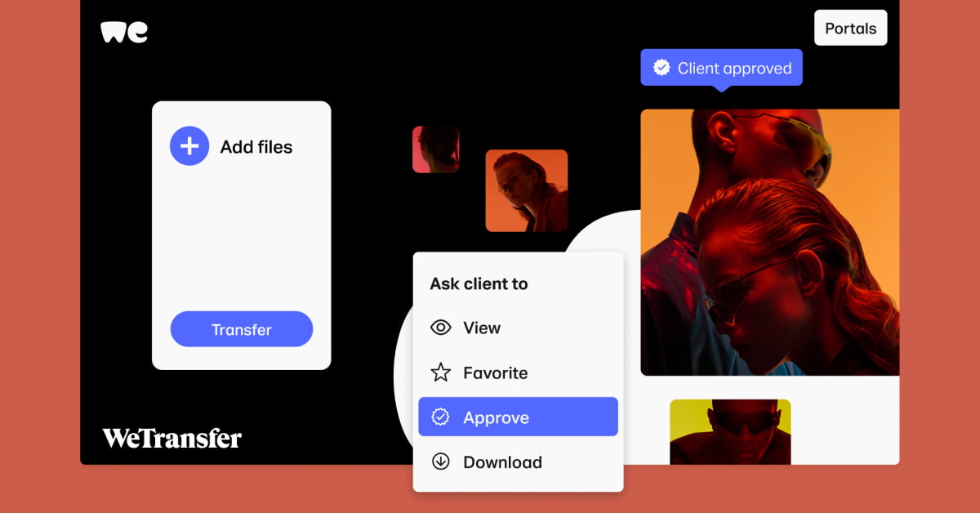Select the eye icon next to View
980x513 pixels.
(440, 328)
